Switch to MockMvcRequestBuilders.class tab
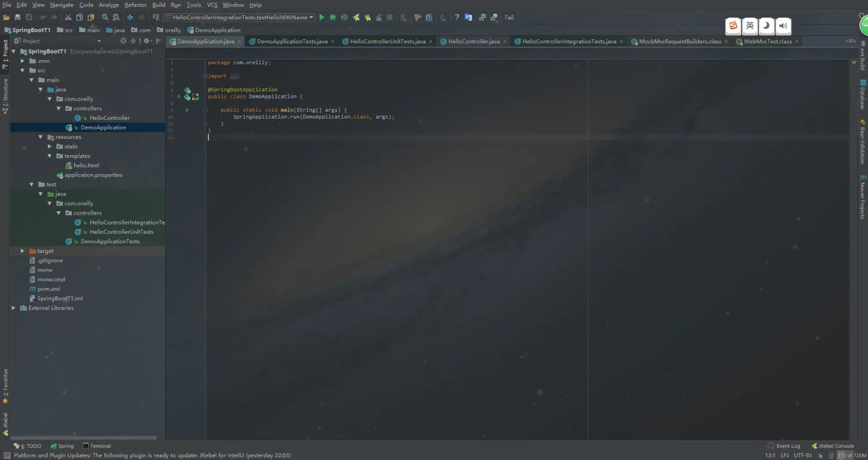The image size is (868, 460). point(680,42)
